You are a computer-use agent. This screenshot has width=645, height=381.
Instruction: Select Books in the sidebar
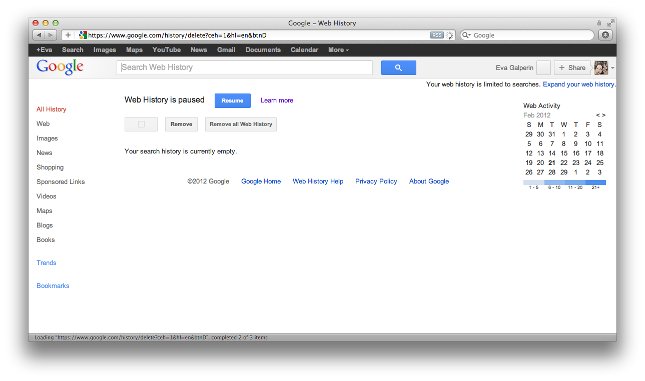click(45, 239)
